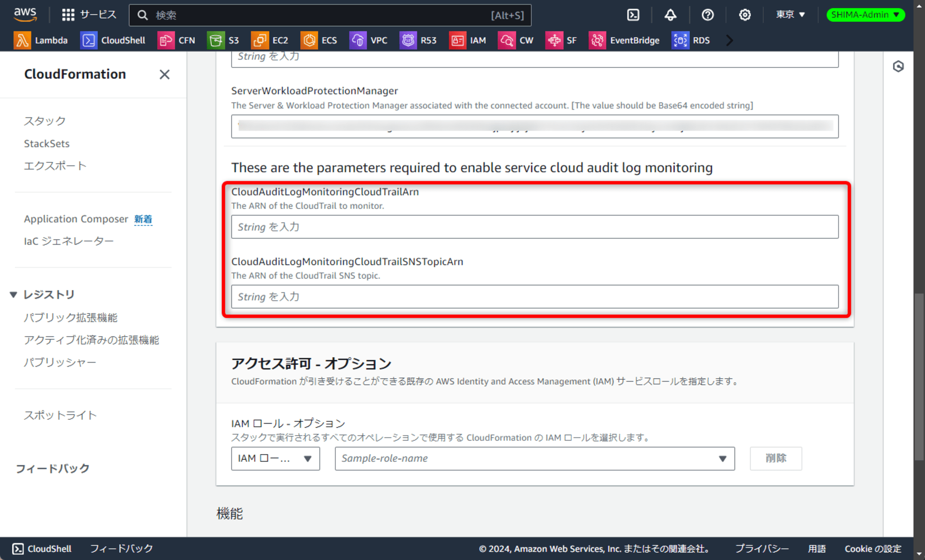The width and height of the screenshot is (925, 560).
Task: Show more favorites with right chevron
Action: tap(729, 40)
